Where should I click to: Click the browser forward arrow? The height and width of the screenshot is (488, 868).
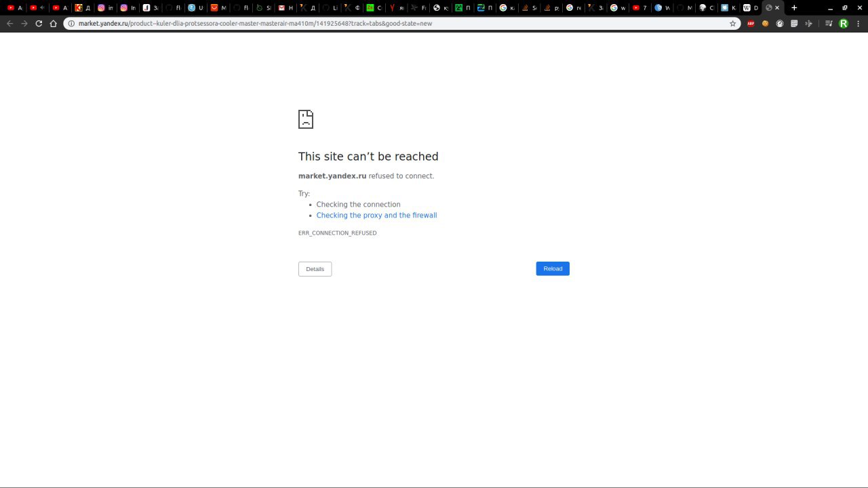pos(24,23)
